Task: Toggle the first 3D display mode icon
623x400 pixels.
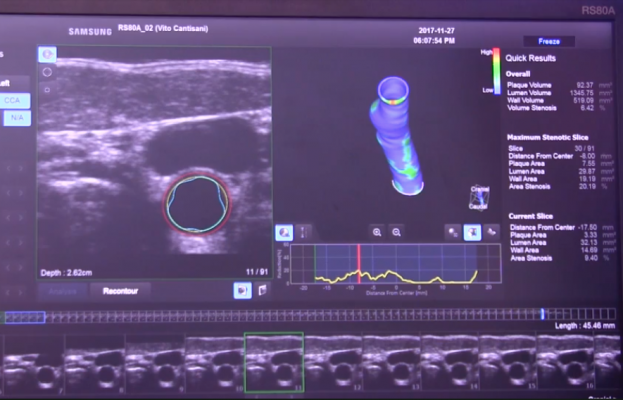Action: 453,232
